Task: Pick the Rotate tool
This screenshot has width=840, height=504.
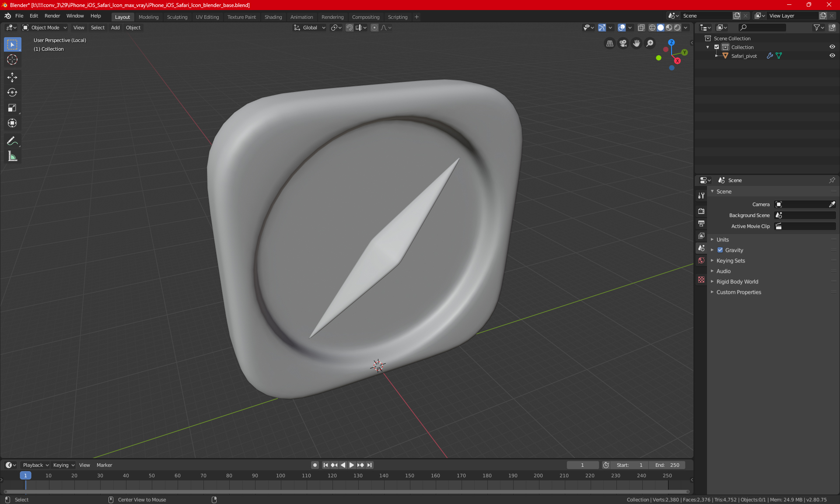Action: (x=12, y=92)
